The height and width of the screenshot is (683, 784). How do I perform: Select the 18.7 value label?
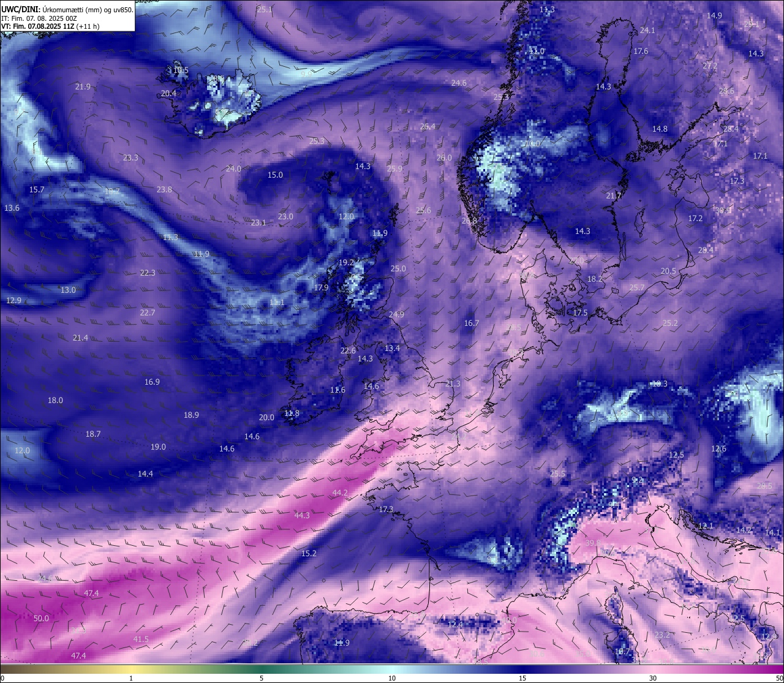pos(92,434)
